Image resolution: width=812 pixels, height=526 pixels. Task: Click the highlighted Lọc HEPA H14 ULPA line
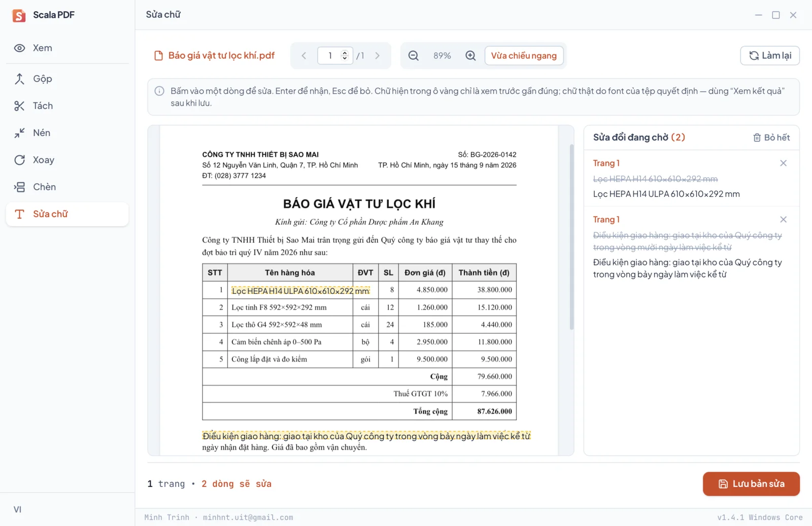pyautogui.click(x=300, y=291)
